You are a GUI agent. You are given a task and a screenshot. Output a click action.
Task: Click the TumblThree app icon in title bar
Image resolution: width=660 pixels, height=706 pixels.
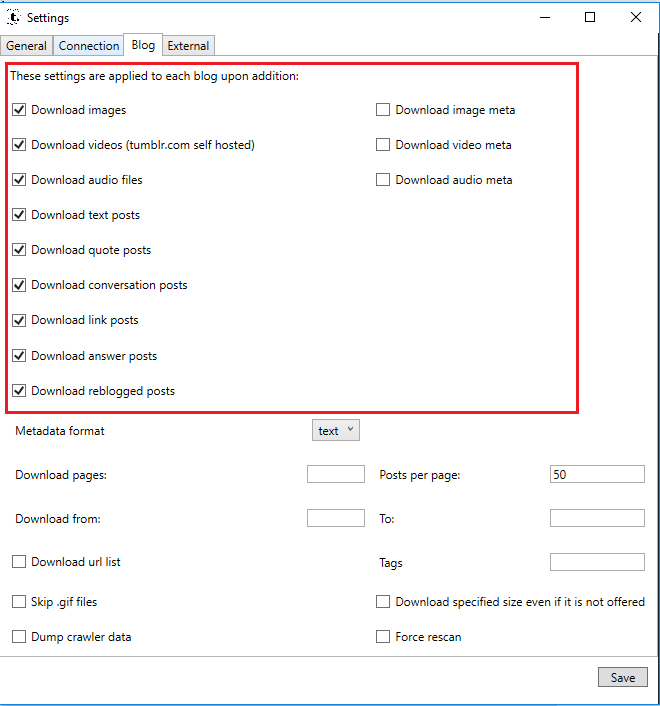tap(14, 17)
